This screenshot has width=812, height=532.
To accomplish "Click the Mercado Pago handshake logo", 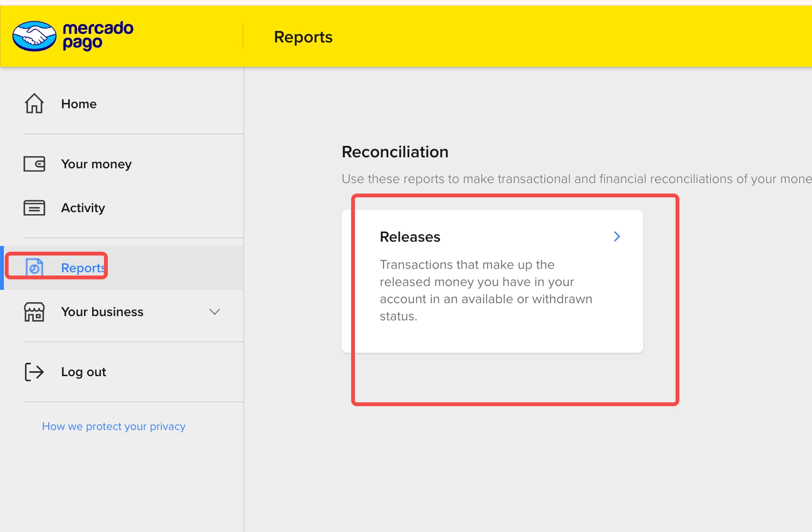I will (x=34, y=36).
